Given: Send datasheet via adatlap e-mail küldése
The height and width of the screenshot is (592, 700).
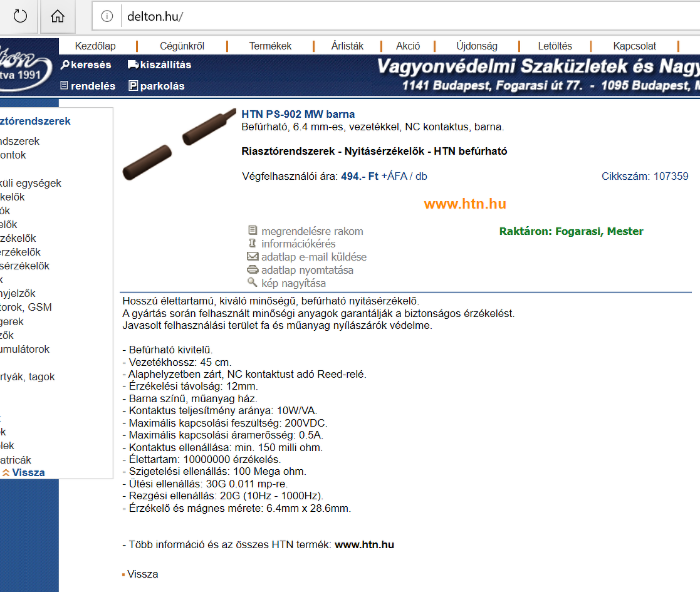Looking at the screenshot, I should [314, 257].
